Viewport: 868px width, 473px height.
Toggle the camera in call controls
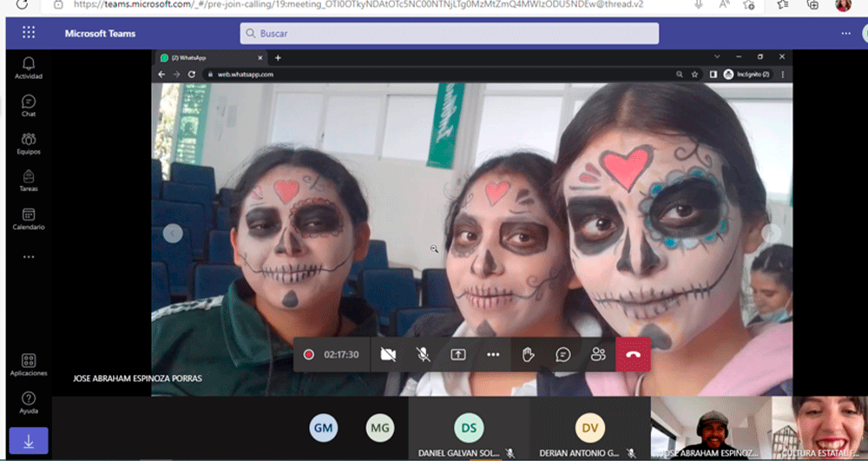[x=388, y=354]
